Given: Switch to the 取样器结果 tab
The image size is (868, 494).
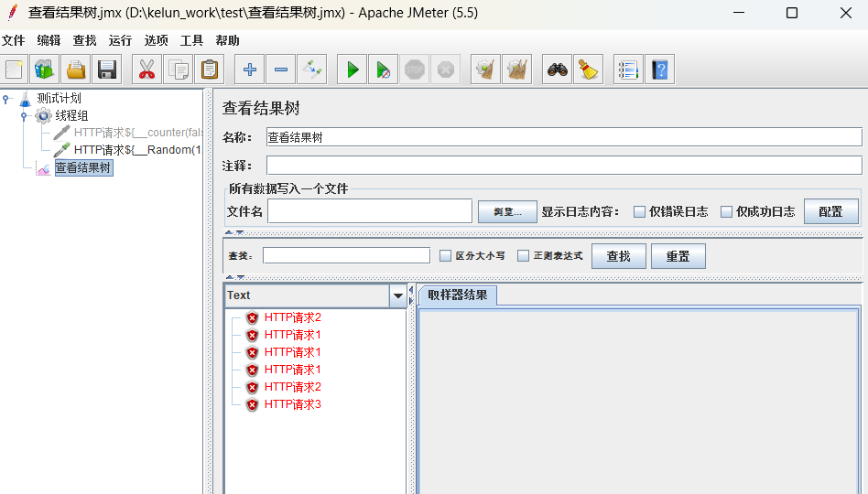Looking at the screenshot, I should tap(458, 295).
